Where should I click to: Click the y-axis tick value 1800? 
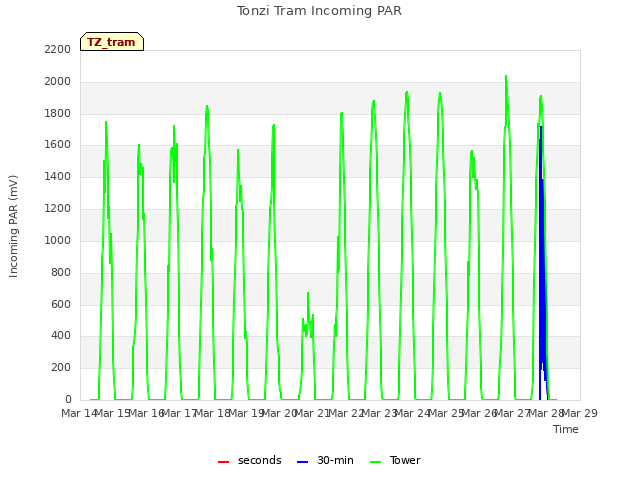coord(58,113)
